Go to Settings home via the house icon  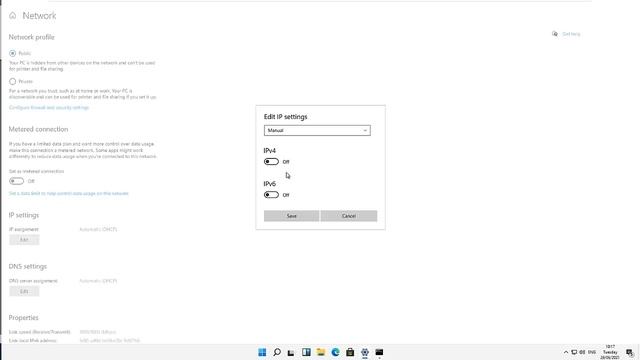[13, 16]
